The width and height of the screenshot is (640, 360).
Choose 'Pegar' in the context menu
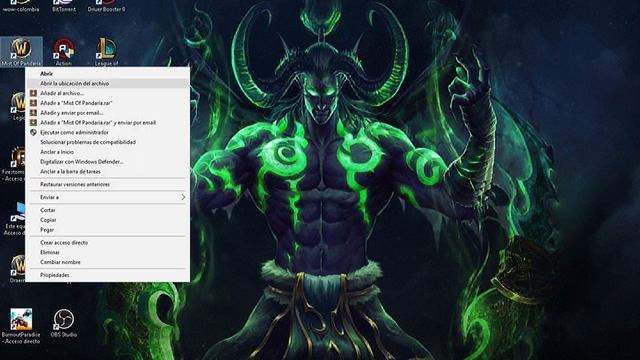[x=108, y=229]
